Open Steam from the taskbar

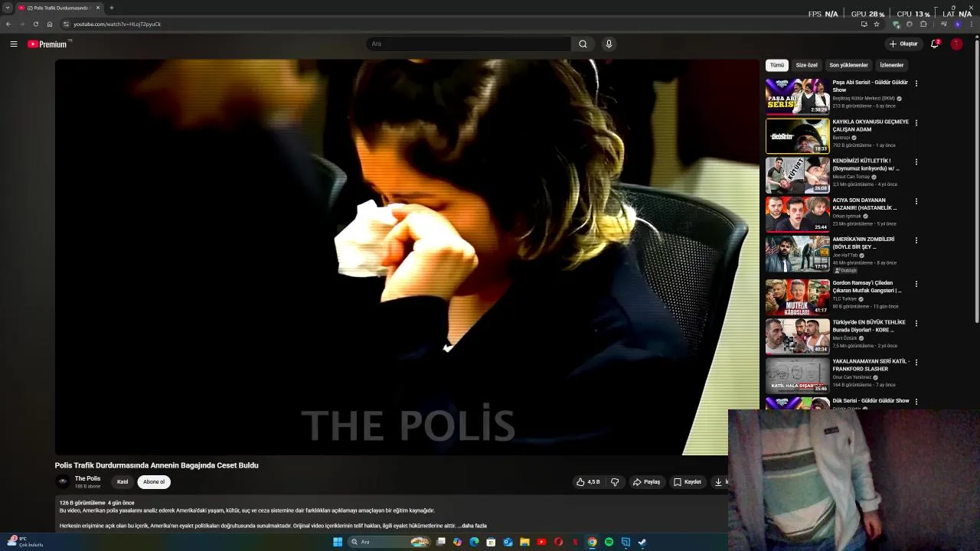pyautogui.click(x=642, y=542)
